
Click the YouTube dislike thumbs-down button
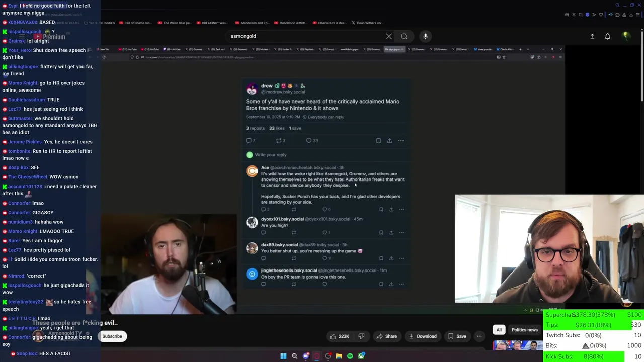coord(361,336)
